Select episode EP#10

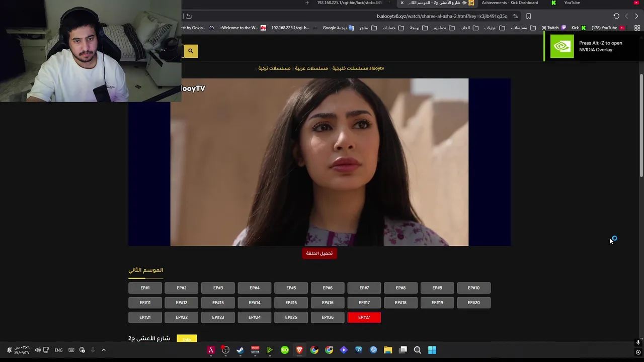coord(473,288)
